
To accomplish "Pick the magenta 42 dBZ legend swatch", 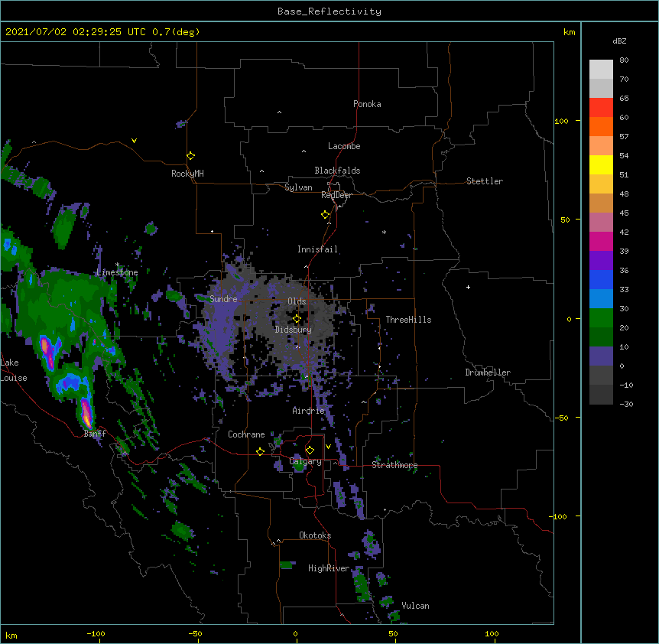I will [601, 241].
